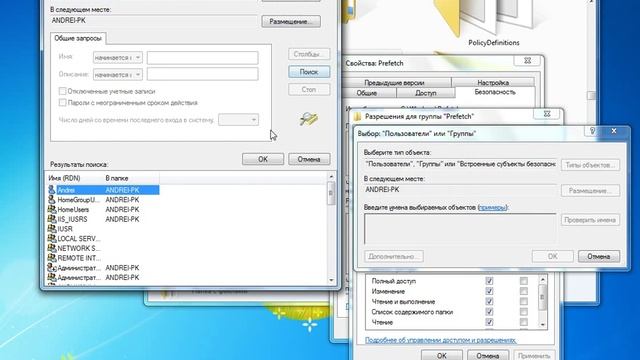Image resolution: width=640 pixels, height=360 pixels.
Task: Toggle the allow checkbox for Полный доступ
Action: [x=489, y=281]
